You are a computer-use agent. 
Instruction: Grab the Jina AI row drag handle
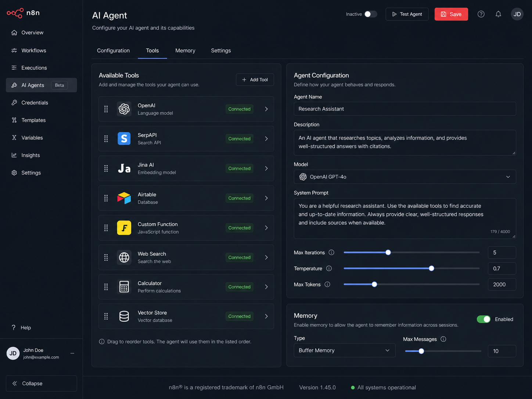click(x=106, y=168)
